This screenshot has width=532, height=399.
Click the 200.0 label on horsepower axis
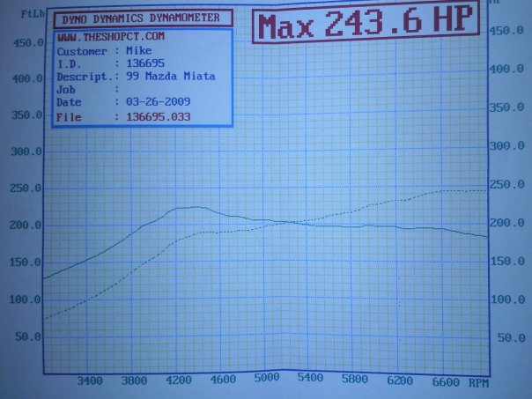[507, 223]
